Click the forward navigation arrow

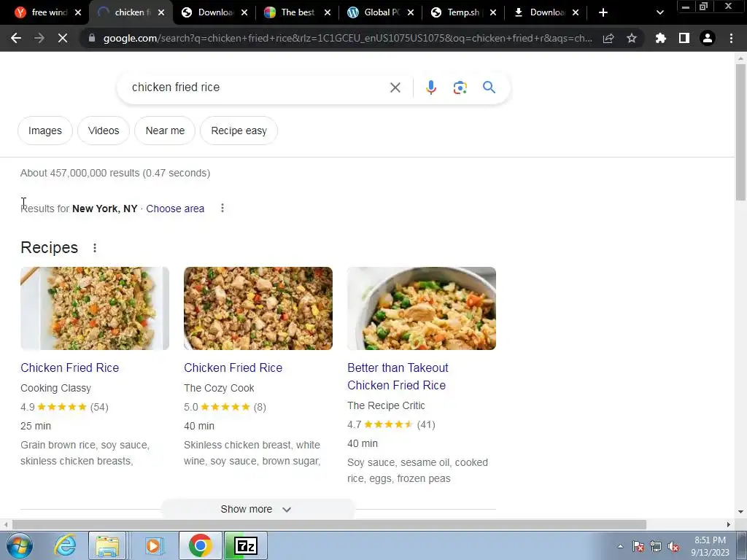pyautogui.click(x=39, y=38)
